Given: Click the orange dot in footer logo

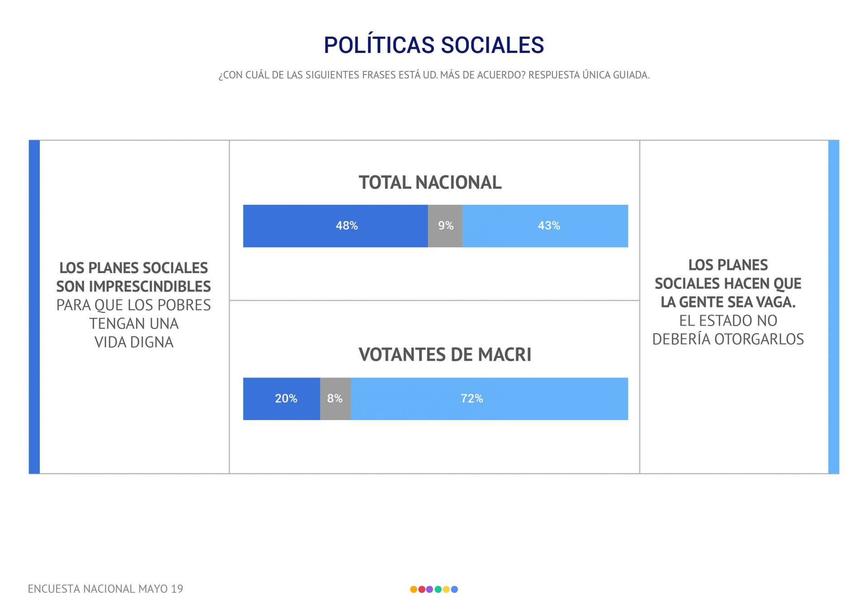Looking at the screenshot, I should 413,589.
